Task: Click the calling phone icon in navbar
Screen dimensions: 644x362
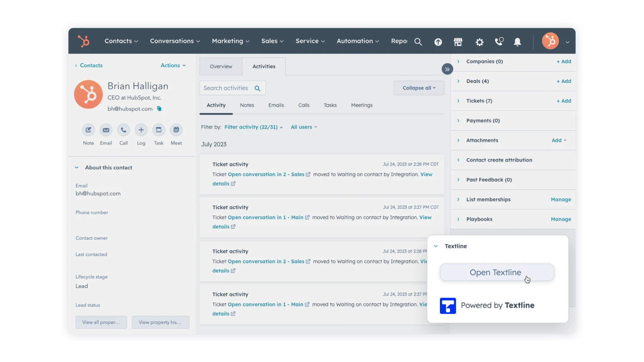Action: 499,41
